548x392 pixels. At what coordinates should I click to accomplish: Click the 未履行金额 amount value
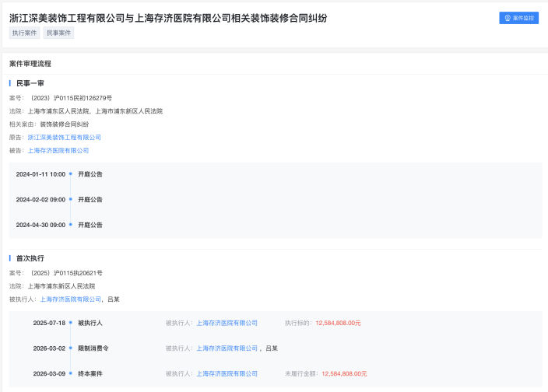tap(344, 373)
